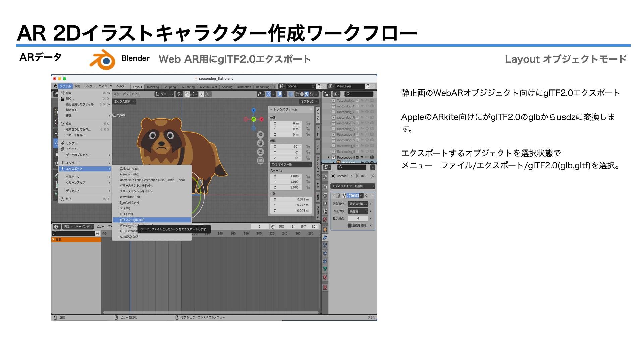Click the timeline horizontal scrollbar
This screenshot has width=644, height=362.
coord(211,312)
